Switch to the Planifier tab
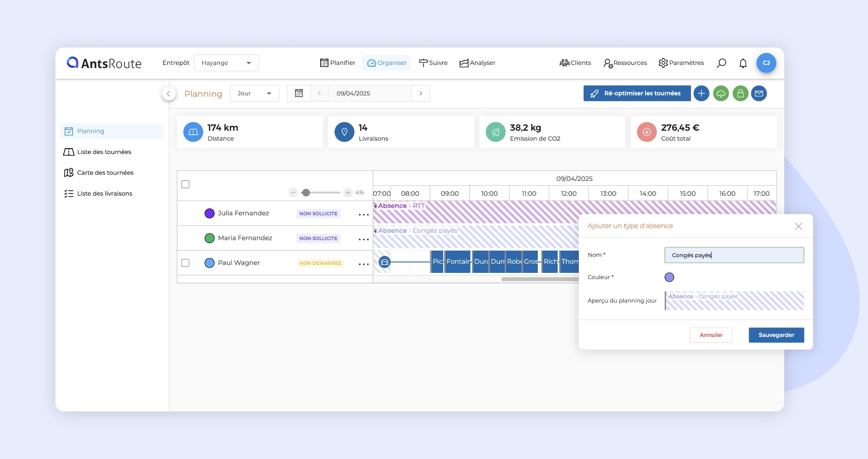Screen dimensions: 868x459 coord(337,63)
